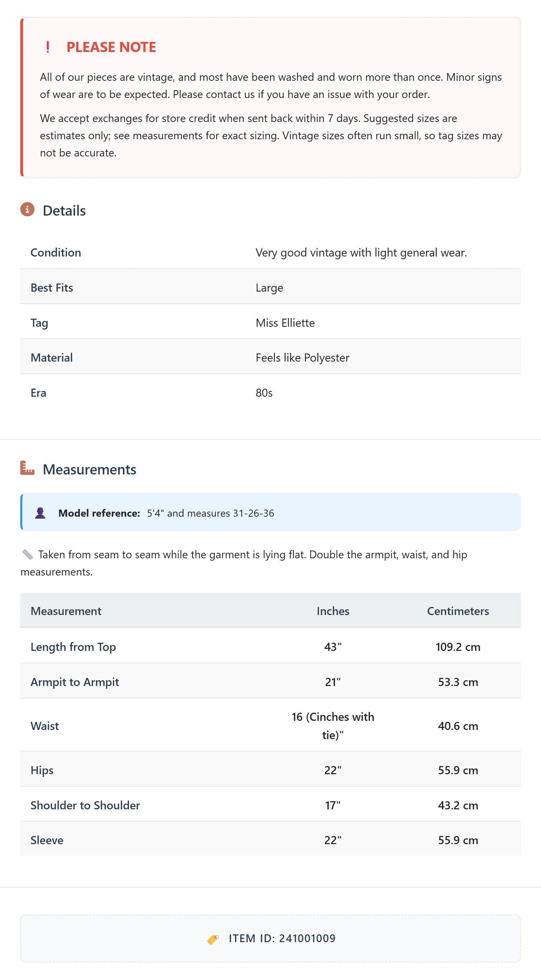Click the Miss Elliette tag value
Screen dimensions: 541x980
click(285, 323)
